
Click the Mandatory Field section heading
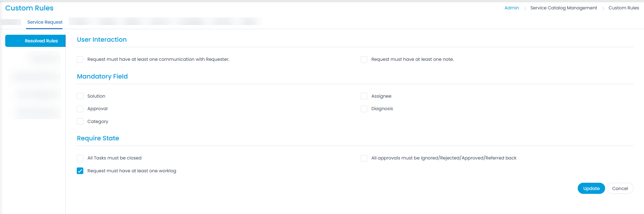(x=102, y=76)
